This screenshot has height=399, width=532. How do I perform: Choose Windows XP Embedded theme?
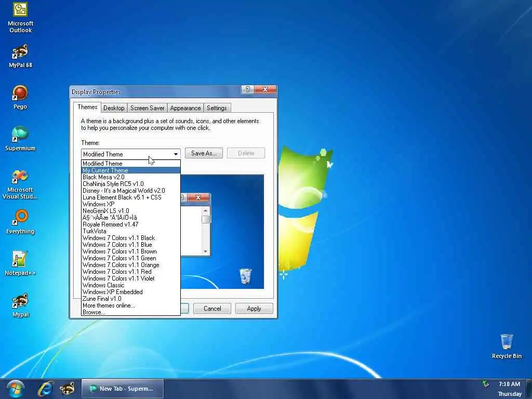click(131, 292)
